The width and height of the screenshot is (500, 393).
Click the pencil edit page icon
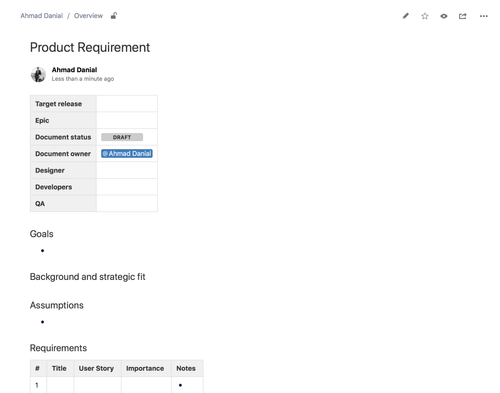[405, 16]
